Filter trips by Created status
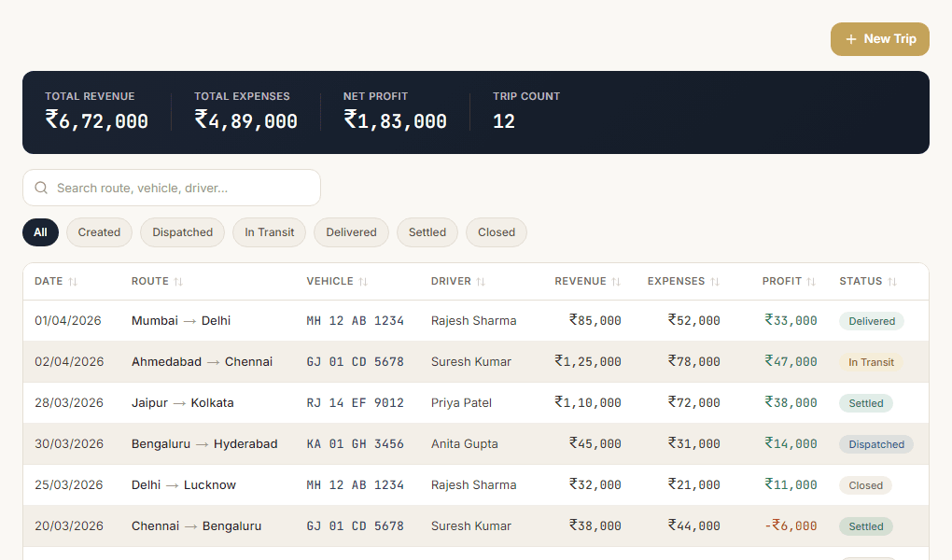 tap(99, 232)
